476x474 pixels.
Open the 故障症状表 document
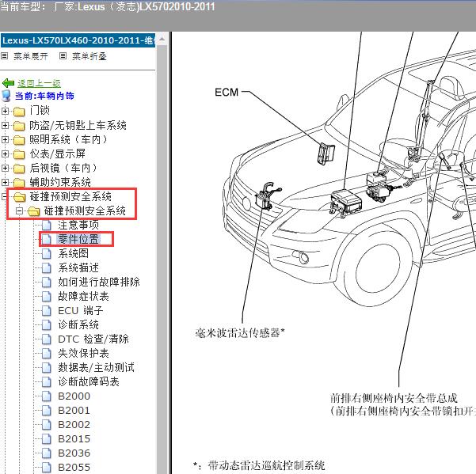tap(83, 296)
